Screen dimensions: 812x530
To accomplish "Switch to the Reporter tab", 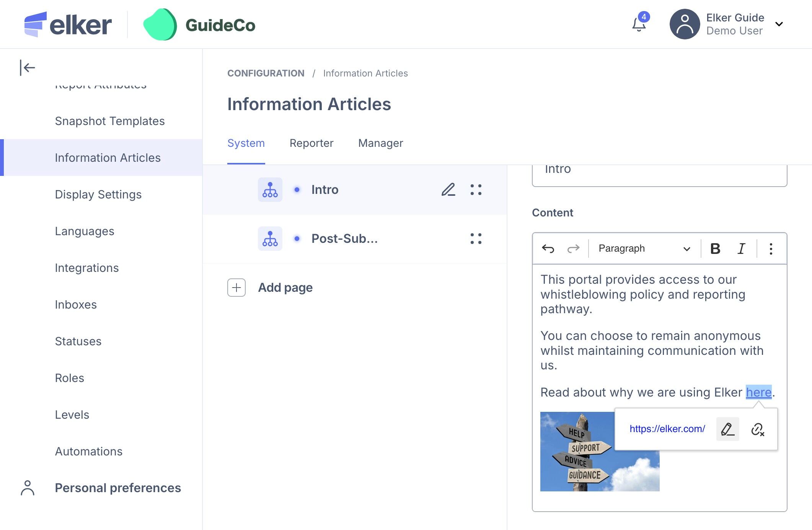I will click(x=311, y=143).
